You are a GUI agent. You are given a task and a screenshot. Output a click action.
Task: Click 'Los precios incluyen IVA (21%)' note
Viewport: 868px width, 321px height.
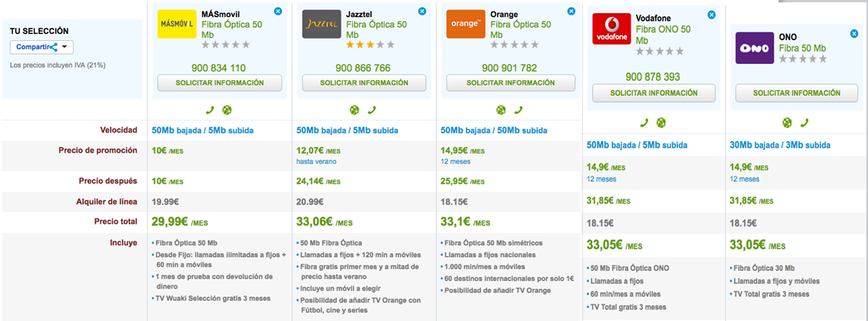point(58,65)
